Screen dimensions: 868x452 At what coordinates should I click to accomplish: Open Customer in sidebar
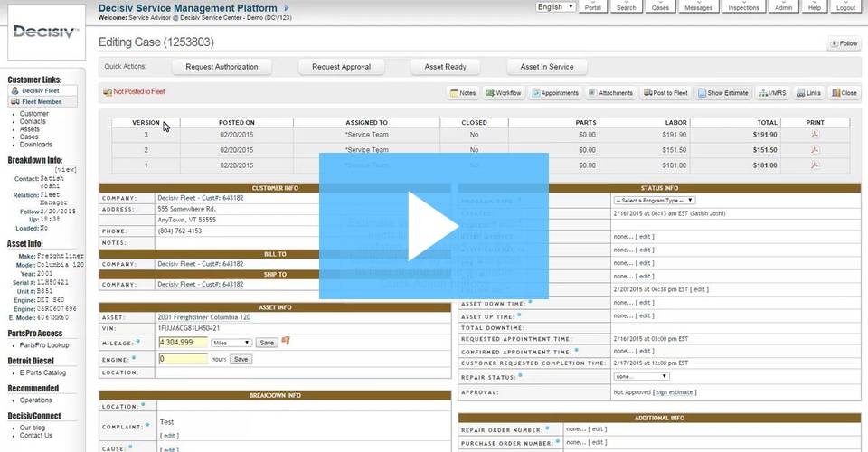pyautogui.click(x=34, y=113)
